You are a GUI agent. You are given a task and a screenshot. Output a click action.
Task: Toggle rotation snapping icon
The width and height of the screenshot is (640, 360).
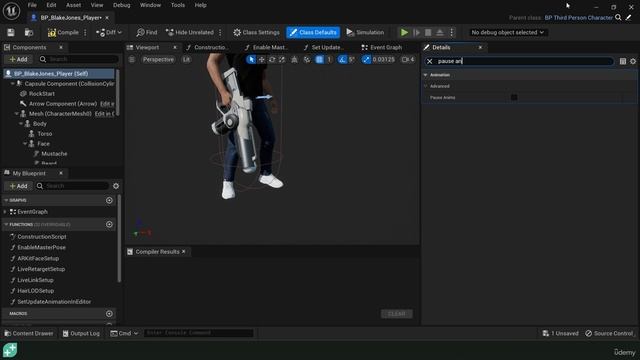(342, 60)
